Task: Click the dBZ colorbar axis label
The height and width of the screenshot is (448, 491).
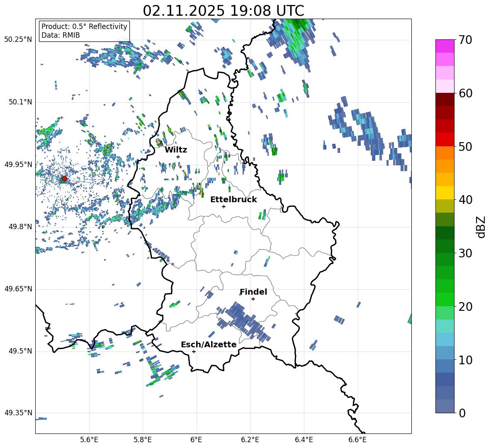Action: coord(481,227)
